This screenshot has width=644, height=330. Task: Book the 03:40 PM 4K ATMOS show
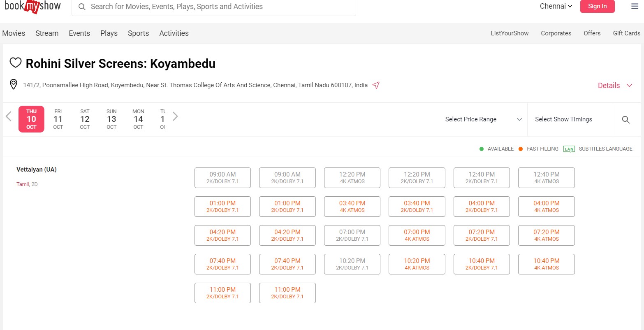point(352,207)
